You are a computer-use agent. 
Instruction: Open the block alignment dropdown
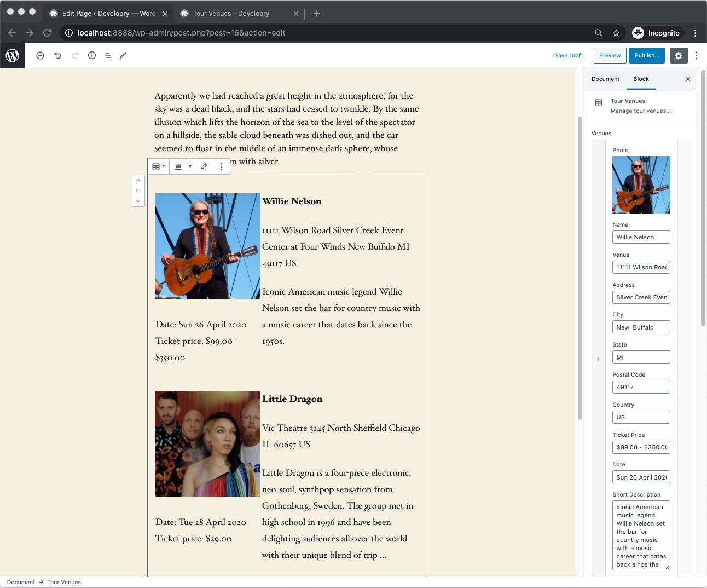[x=182, y=166]
